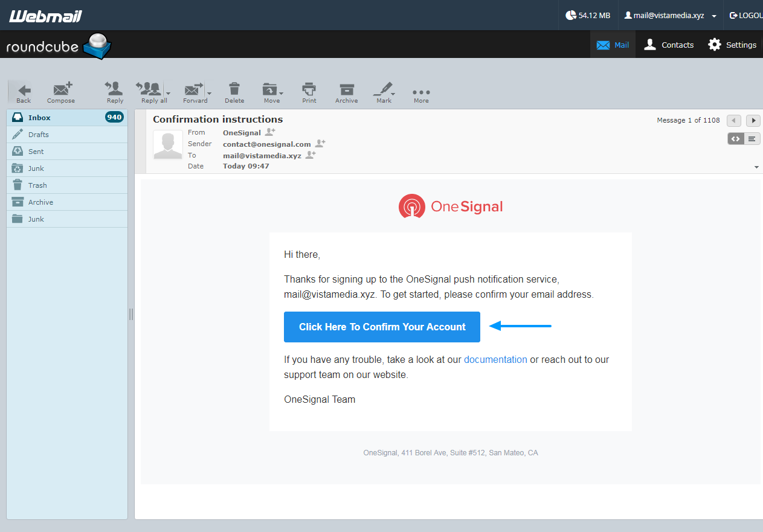763x532 pixels.
Task: Open the Contacts tab
Action: (669, 45)
